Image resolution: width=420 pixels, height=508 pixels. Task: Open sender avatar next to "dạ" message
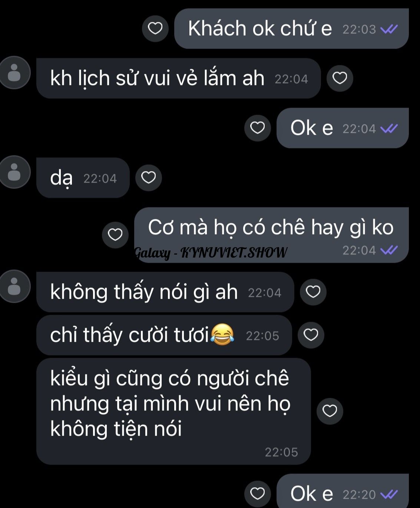14,172
